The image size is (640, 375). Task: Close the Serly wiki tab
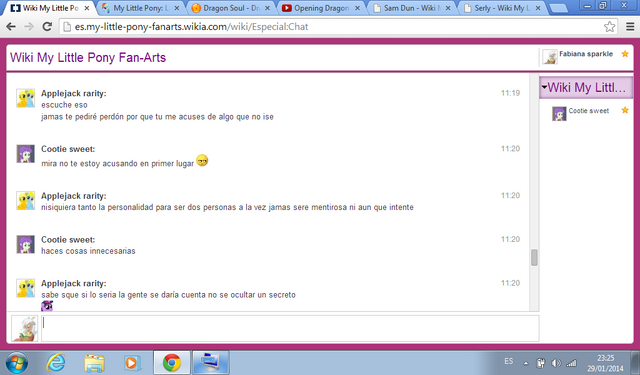pyautogui.click(x=538, y=8)
